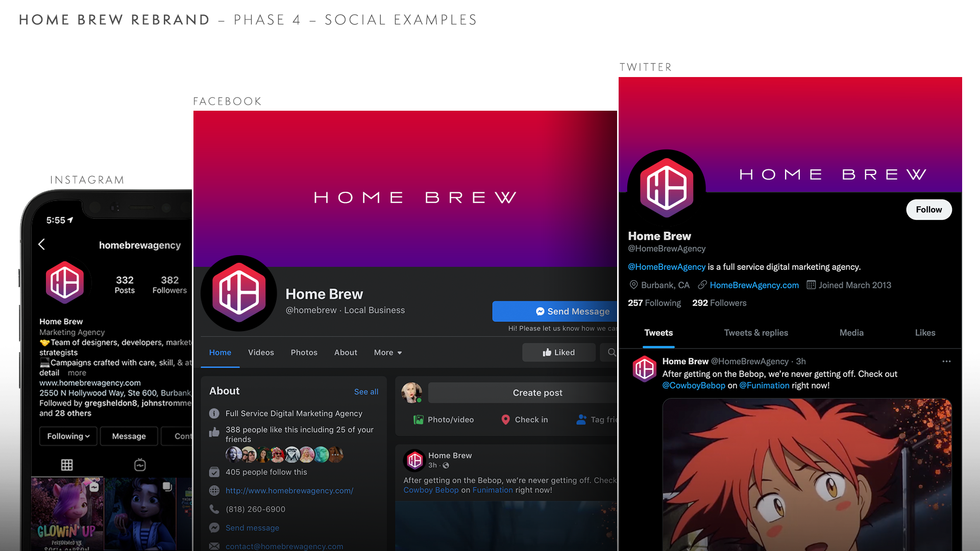Click See all in About panel
The image size is (980, 551).
(366, 391)
